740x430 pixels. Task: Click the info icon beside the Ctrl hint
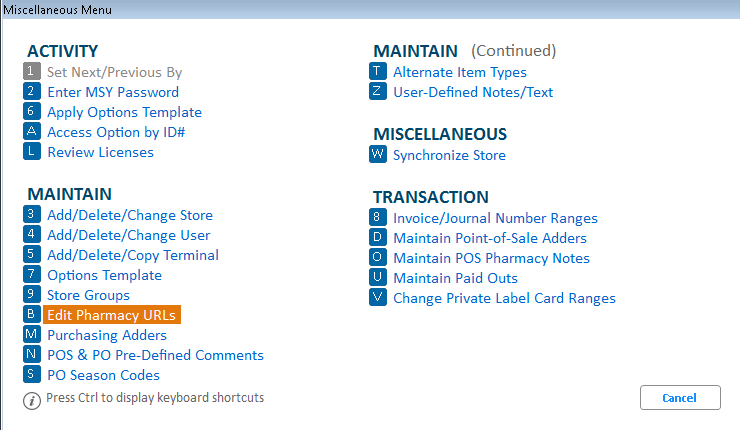pyautogui.click(x=31, y=399)
